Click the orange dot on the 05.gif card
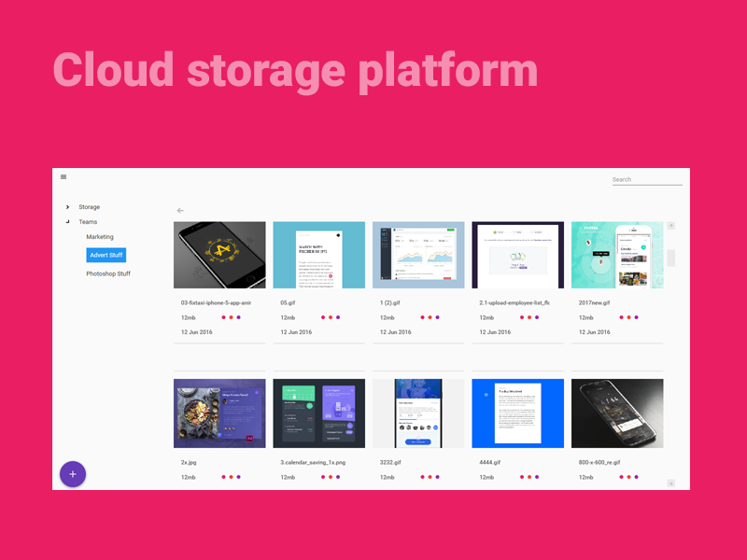 pyautogui.click(x=331, y=317)
